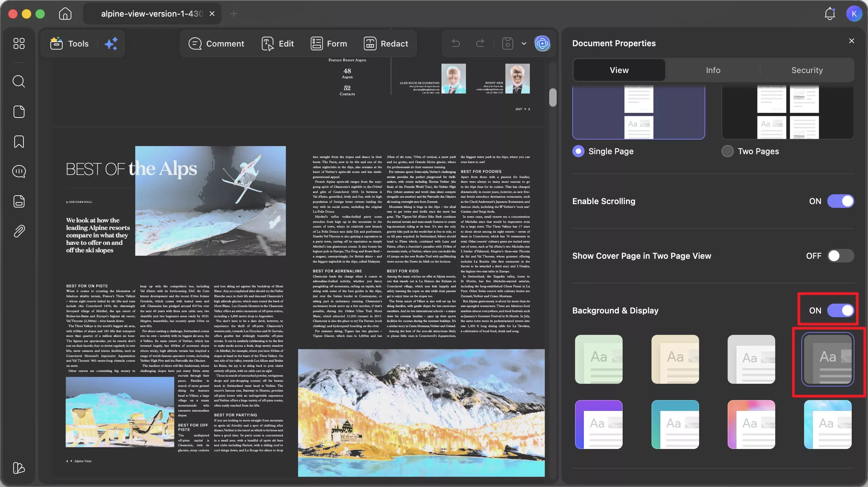Select the pink-orange gradient background theme
This screenshot has width=868, height=487.
click(x=751, y=425)
